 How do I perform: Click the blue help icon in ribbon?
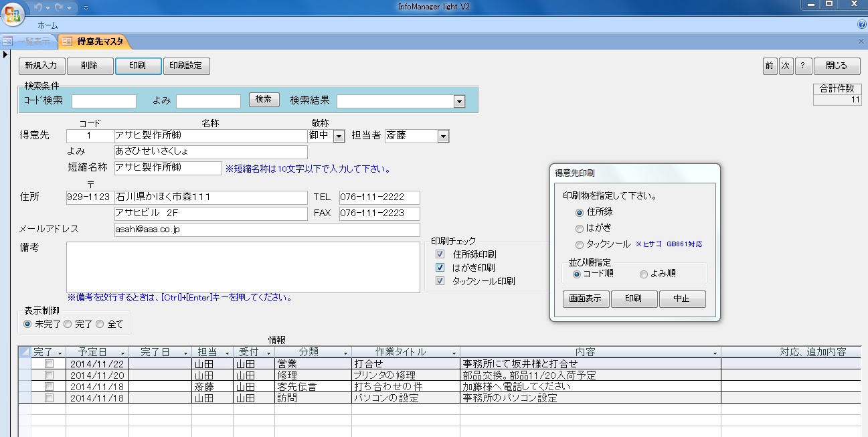[862, 25]
